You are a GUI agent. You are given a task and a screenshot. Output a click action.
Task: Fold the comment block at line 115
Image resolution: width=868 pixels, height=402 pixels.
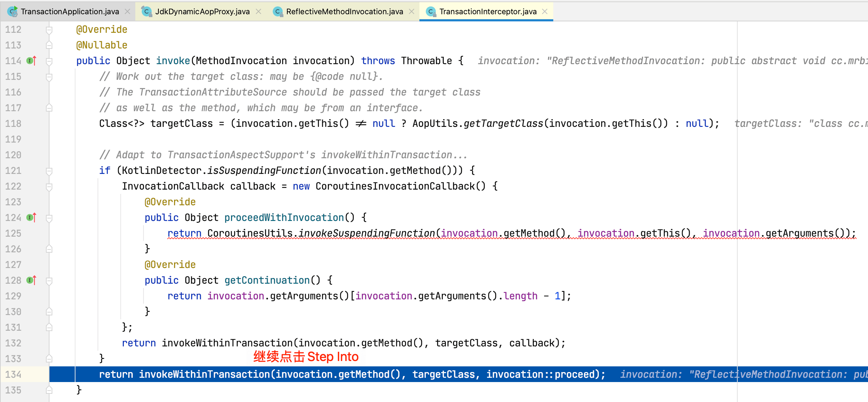coord(49,77)
